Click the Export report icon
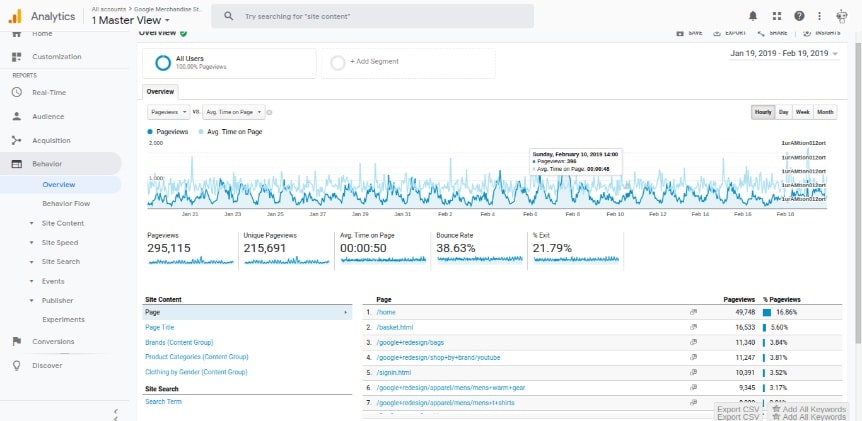The width and height of the screenshot is (862, 421). [x=717, y=33]
